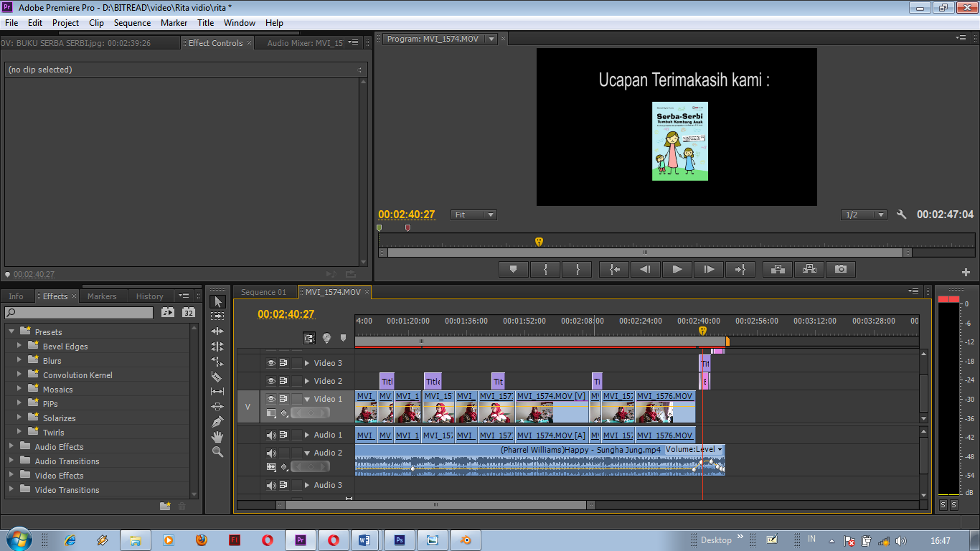Open the Volume:Level dropdown on audio clip
Screen dimensions: 980x551
coord(694,449)
